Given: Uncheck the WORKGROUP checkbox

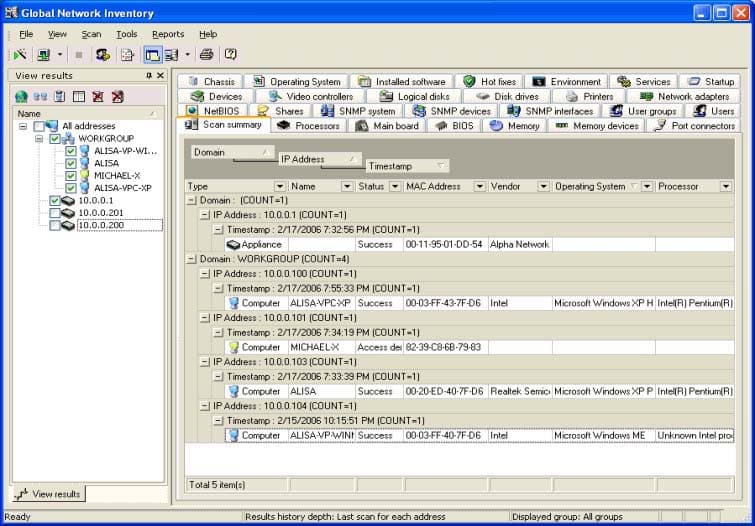Looking at the screenshot, I should pos(55,139).
